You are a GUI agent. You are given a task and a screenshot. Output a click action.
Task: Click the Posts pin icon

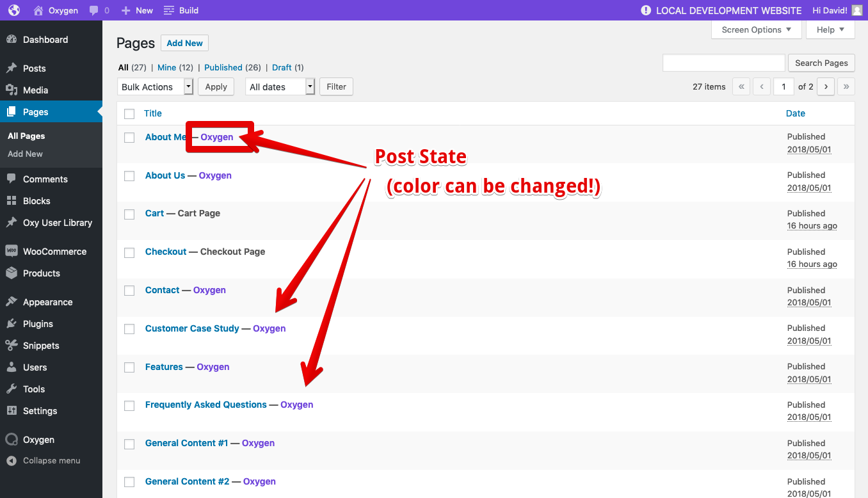12,68
